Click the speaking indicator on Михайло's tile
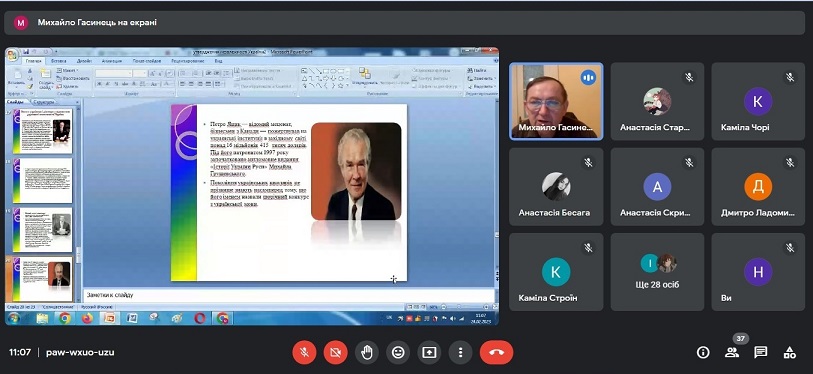Image resolution: width=813 pixels, height=374 pixels. 588,78
